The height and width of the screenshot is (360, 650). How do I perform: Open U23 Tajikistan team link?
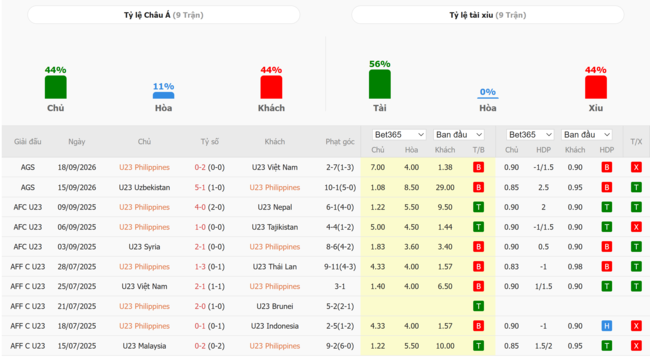(275, 227)
